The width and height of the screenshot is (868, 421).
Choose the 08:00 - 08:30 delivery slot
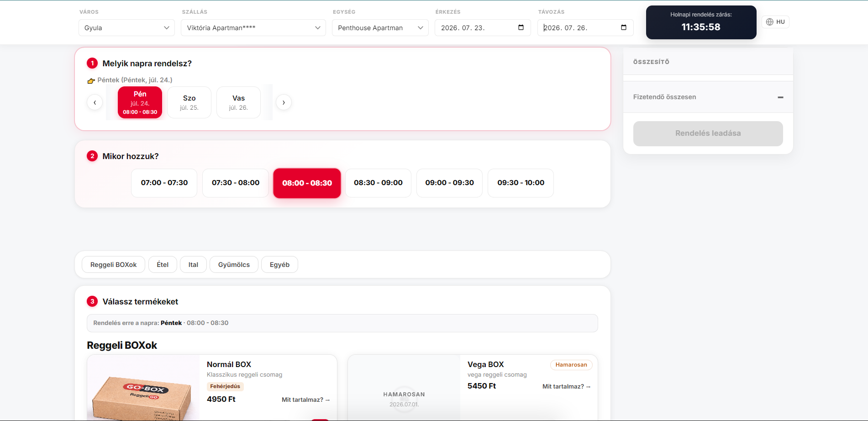307,183
